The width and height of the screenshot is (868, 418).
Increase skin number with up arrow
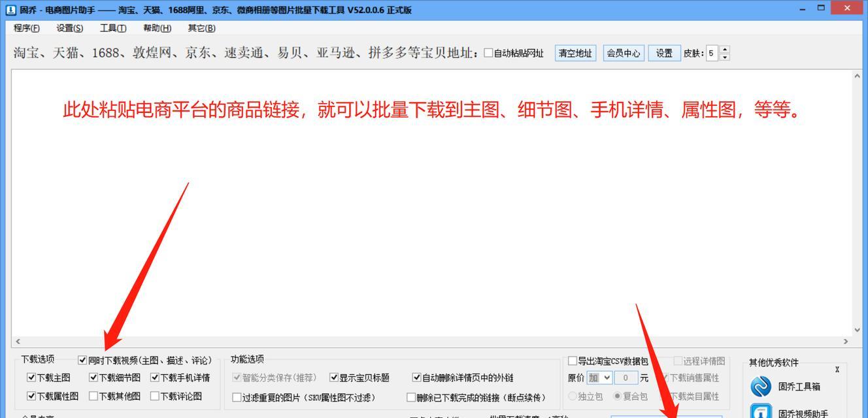(724, 49)
